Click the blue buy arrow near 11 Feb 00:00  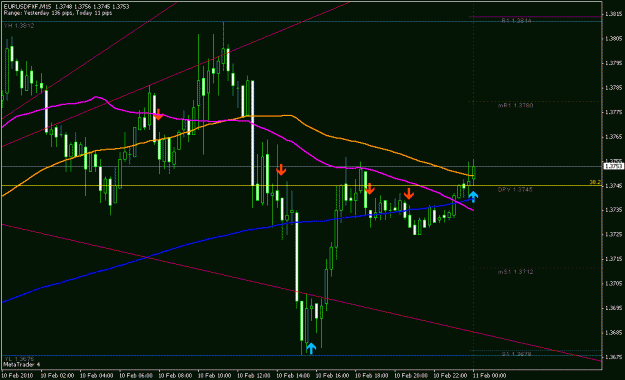(x=473, y=197)
